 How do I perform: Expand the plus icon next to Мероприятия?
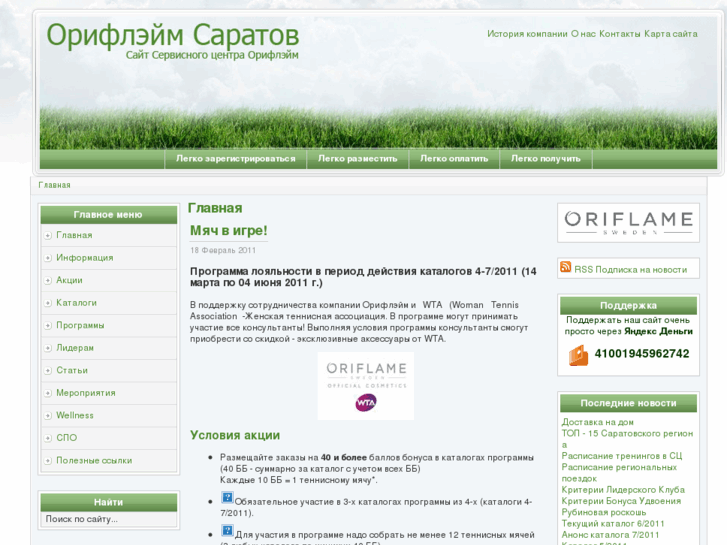(x=48, y=393)
